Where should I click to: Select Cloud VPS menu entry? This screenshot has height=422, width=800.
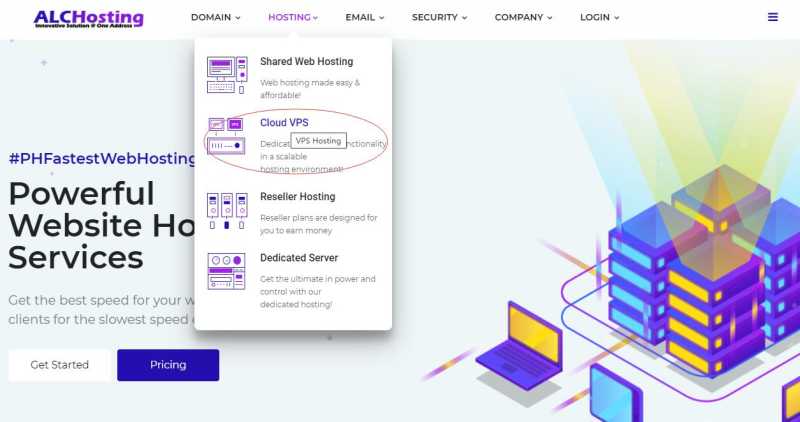(284, 123)
